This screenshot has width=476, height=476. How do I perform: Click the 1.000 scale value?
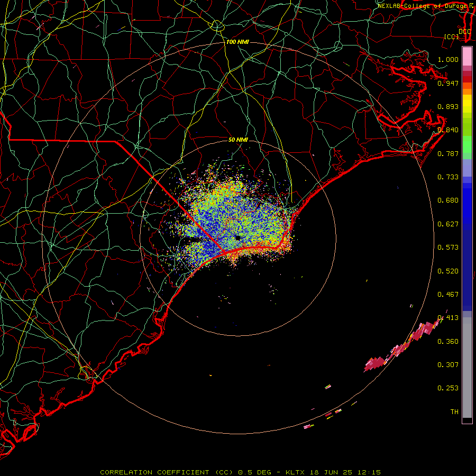448,59
